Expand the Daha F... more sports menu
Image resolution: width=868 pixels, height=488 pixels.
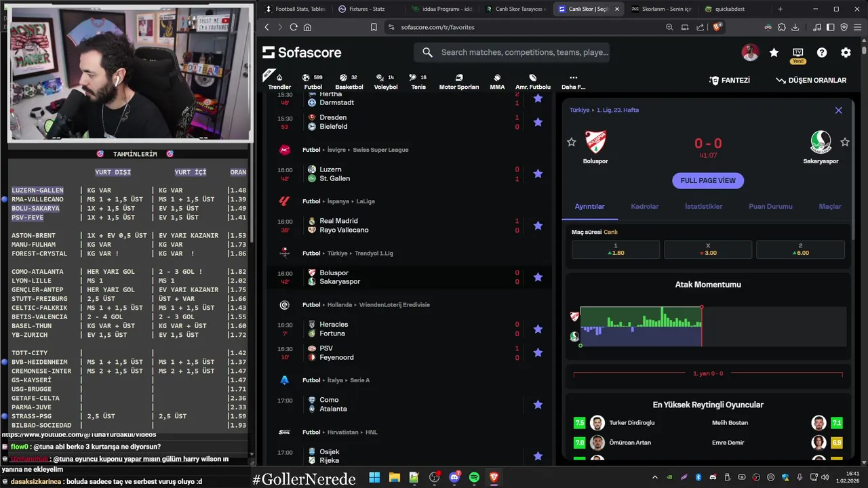point(573,81)
